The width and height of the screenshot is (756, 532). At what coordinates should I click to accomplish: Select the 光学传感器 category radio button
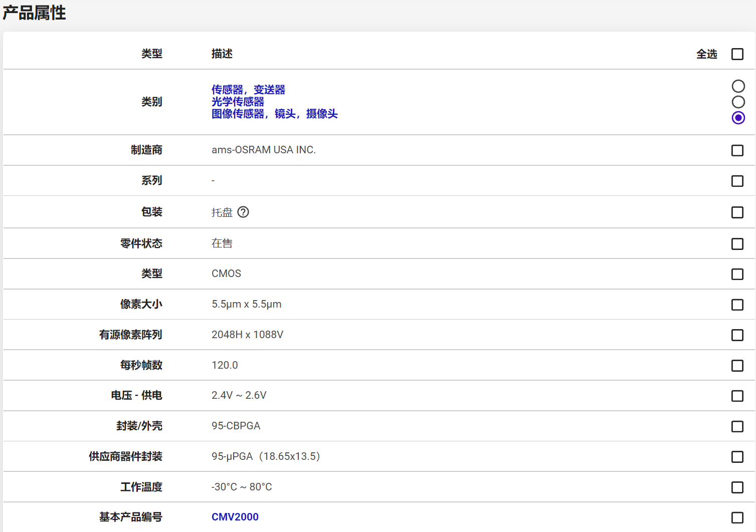tap(738, 102)
